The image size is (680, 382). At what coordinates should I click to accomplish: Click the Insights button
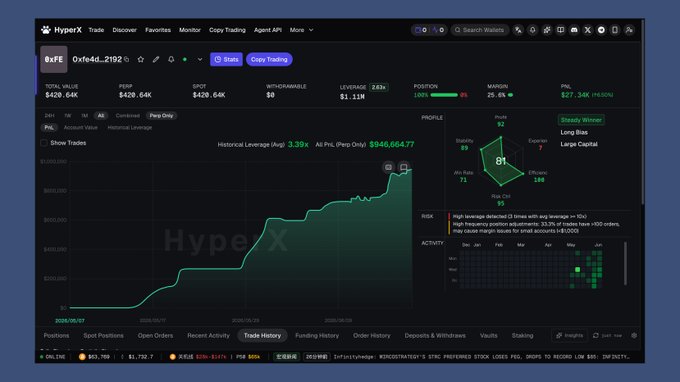point(569,336)
